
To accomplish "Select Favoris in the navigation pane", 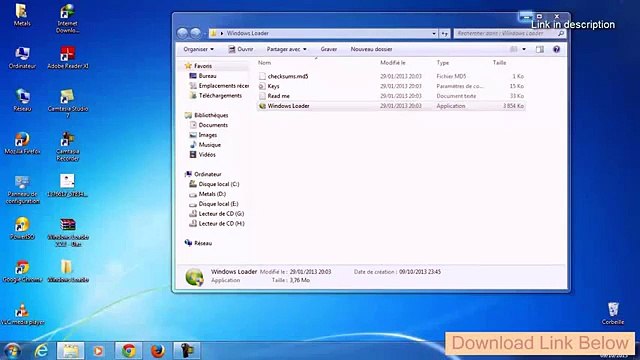I will (203, 66).
